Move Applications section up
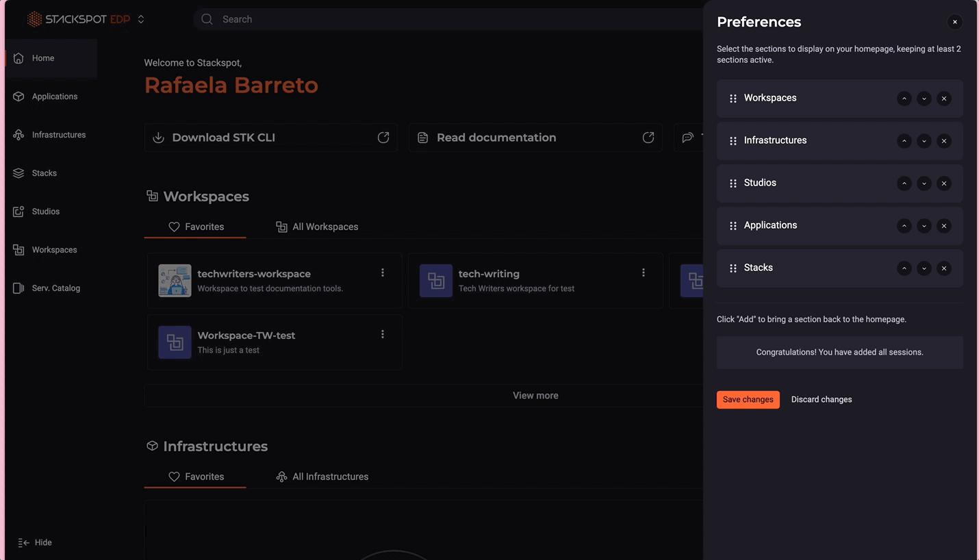 (x=904, y=226)
